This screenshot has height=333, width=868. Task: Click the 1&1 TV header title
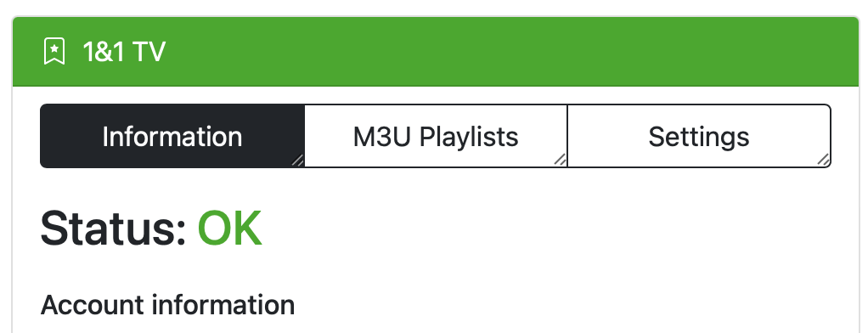click(124, 52)
